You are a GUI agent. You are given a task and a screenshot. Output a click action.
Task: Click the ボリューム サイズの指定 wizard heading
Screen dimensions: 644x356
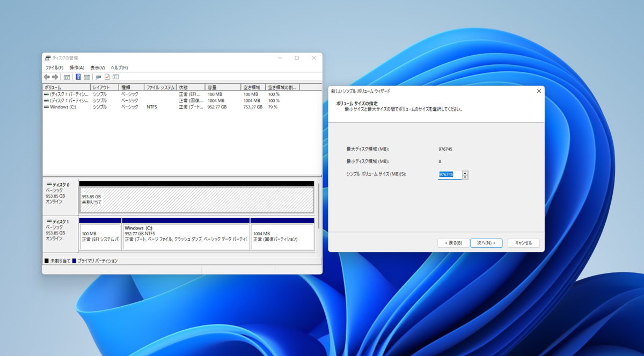pyautogui.click(x=356, y=103)
